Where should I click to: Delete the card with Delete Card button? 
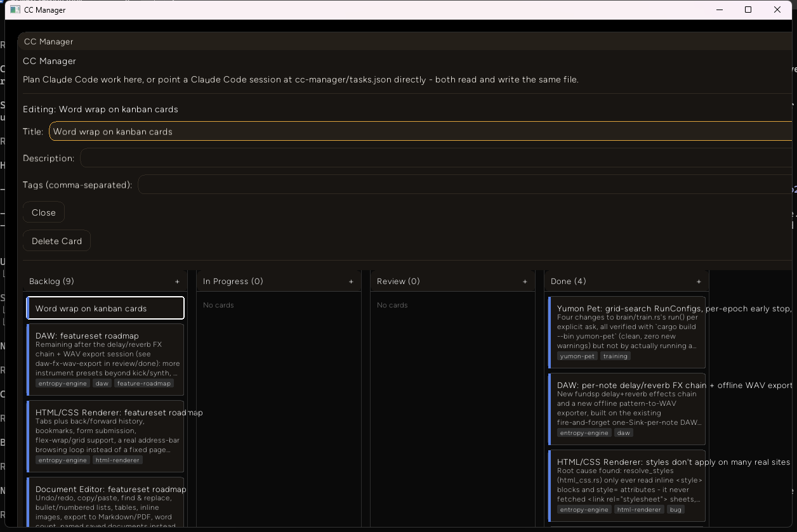click(56, 241)
